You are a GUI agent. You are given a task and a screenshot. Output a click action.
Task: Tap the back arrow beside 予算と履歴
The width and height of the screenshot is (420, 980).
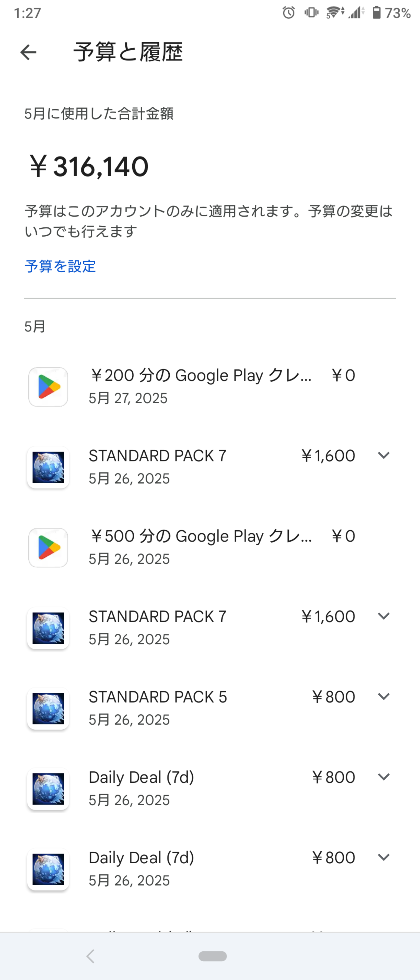(x=28, y=52)
